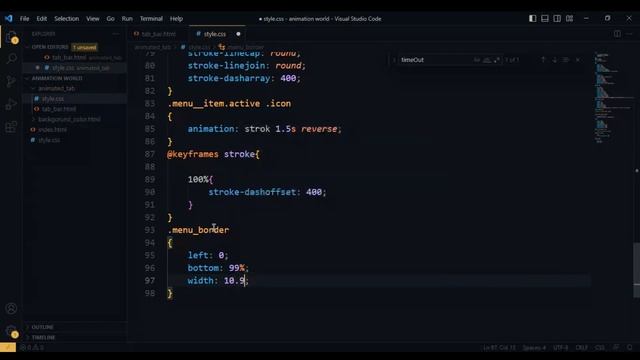Open the View menu
This screenshot has width=640, height=360.
tap(93, 18)
